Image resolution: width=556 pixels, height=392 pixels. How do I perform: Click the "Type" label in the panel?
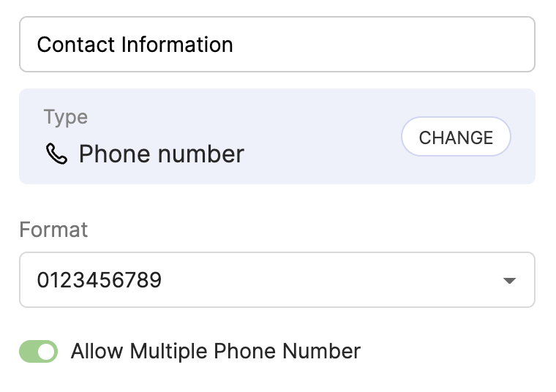click(65, 117)
